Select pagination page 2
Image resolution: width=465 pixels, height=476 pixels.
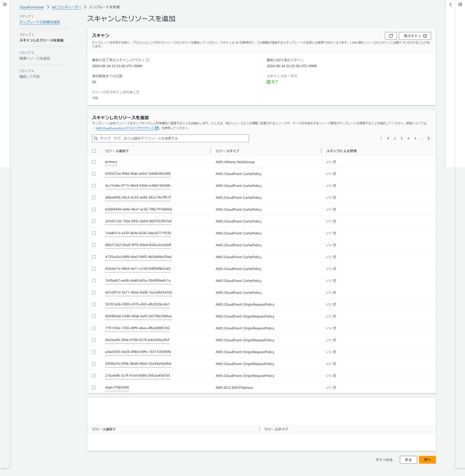pos(395,138)
